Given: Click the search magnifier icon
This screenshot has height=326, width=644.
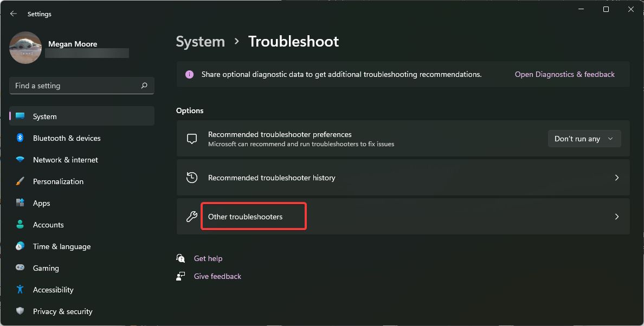Looking at the screenshot, I should [144, 86].
